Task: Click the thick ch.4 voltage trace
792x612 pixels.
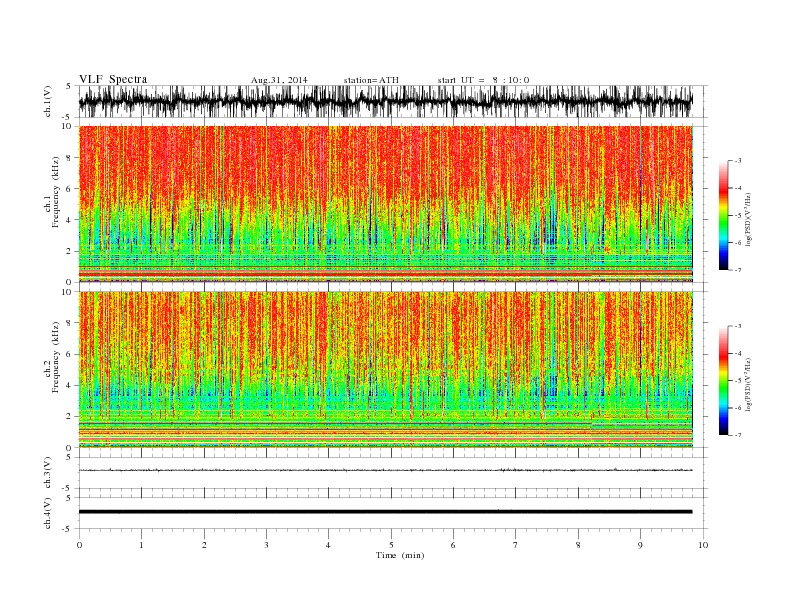Action: (x=385, y=512)
